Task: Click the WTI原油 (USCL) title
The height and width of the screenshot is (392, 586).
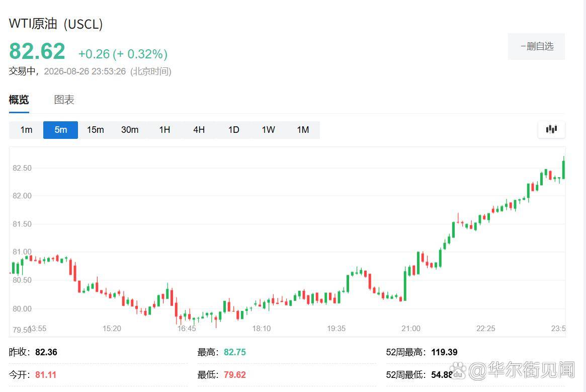Action: [x=56, y=24]
